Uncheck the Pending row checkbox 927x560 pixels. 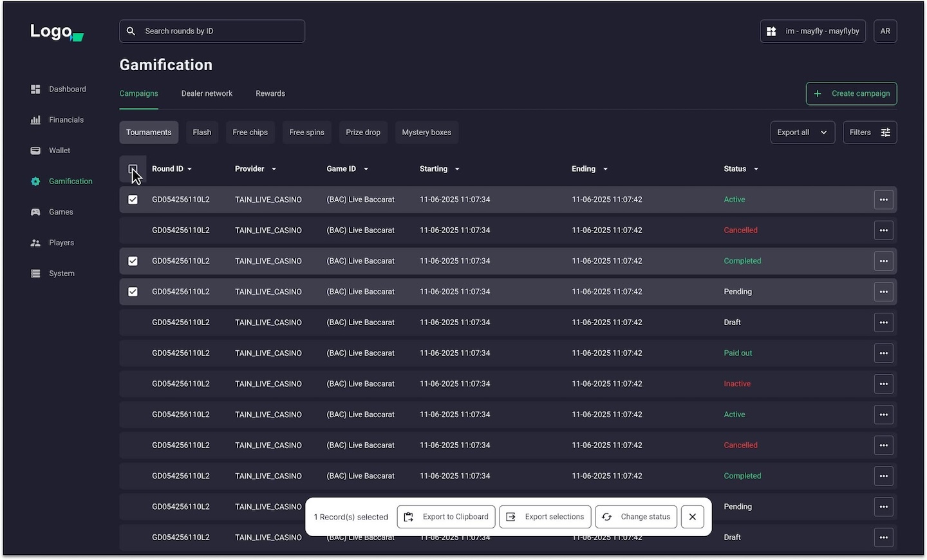tap(133, 292)
